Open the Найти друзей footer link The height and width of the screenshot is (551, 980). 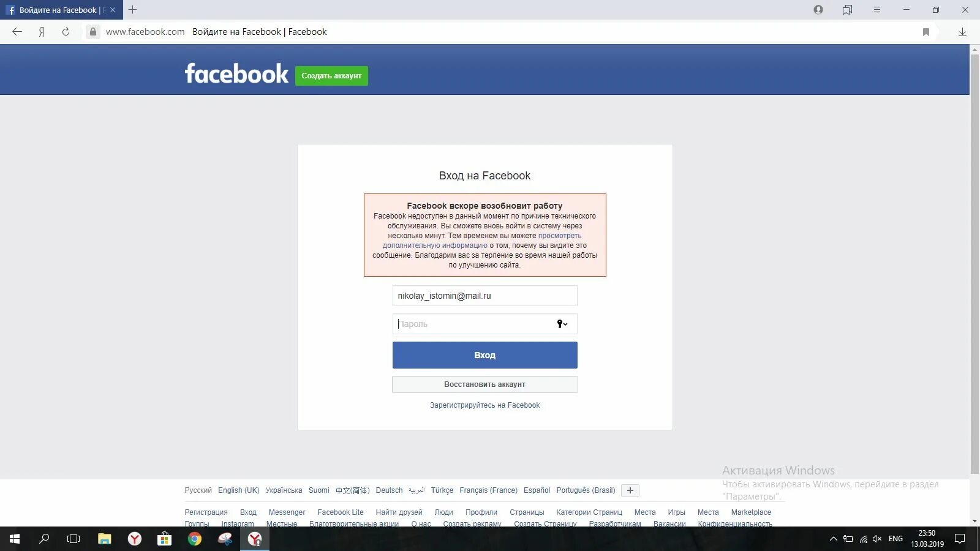click(399, 512)
